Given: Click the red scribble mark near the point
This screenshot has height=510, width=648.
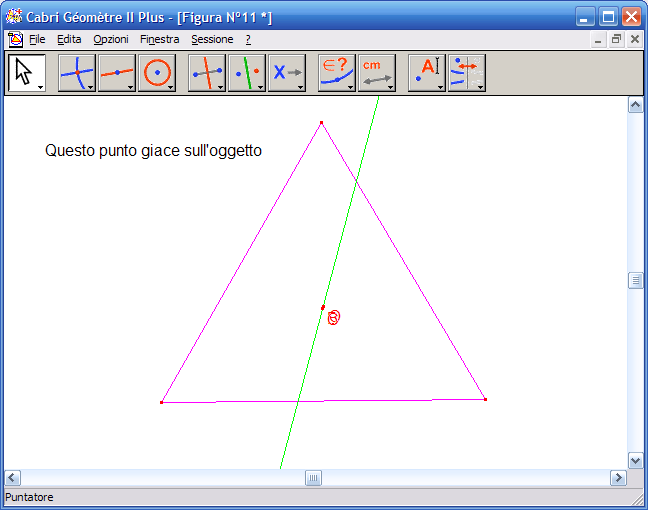Looking at the screenshot, I should [334, 317].
